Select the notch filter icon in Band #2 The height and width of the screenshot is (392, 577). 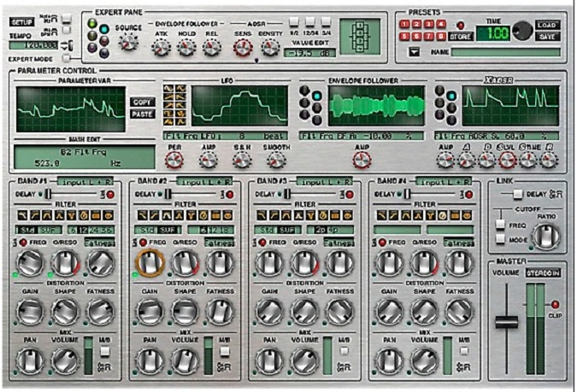click(x=191, y=215)
